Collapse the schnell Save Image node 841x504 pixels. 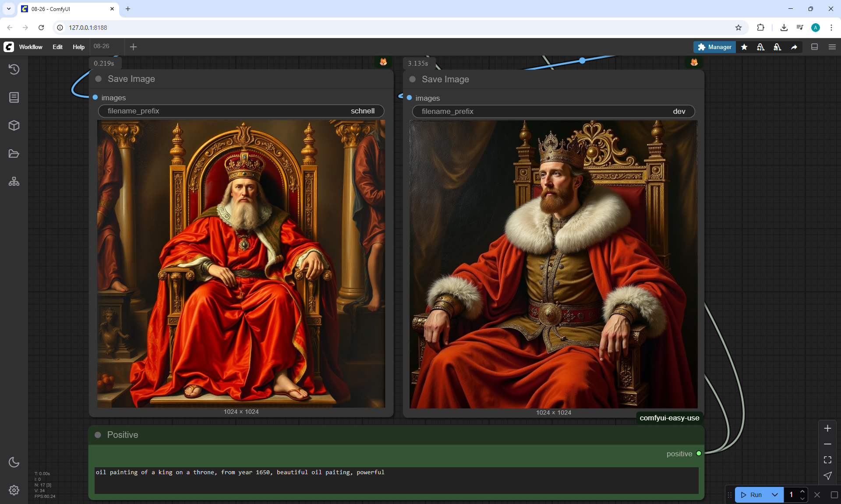(99, 79)
